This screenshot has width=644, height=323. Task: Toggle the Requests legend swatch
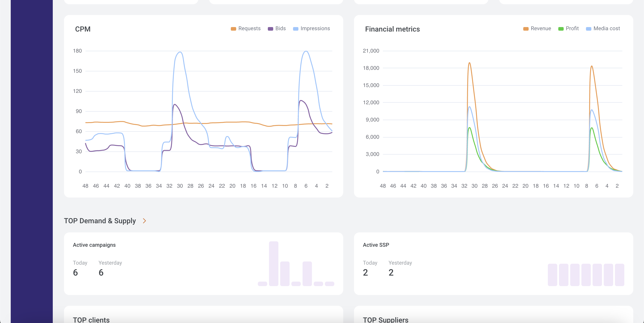coord(233,29)
